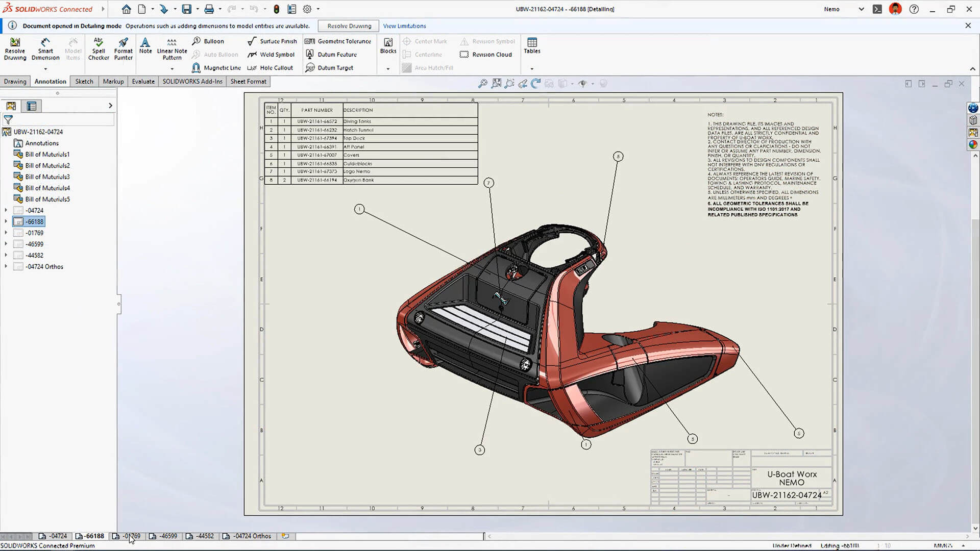Switch to the Sketch ribbon tab
This screenshot has height=551, width=980.
coord(84,82)
